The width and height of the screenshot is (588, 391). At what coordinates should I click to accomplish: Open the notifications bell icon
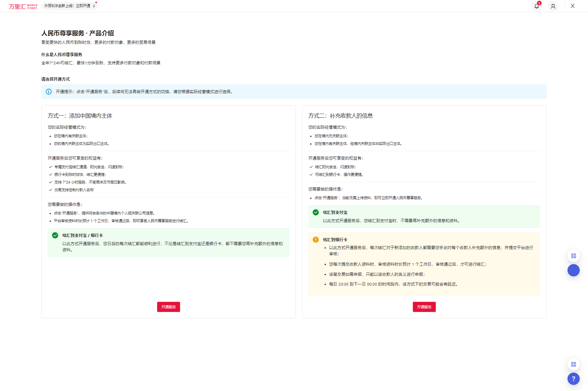tap(536, 6)
